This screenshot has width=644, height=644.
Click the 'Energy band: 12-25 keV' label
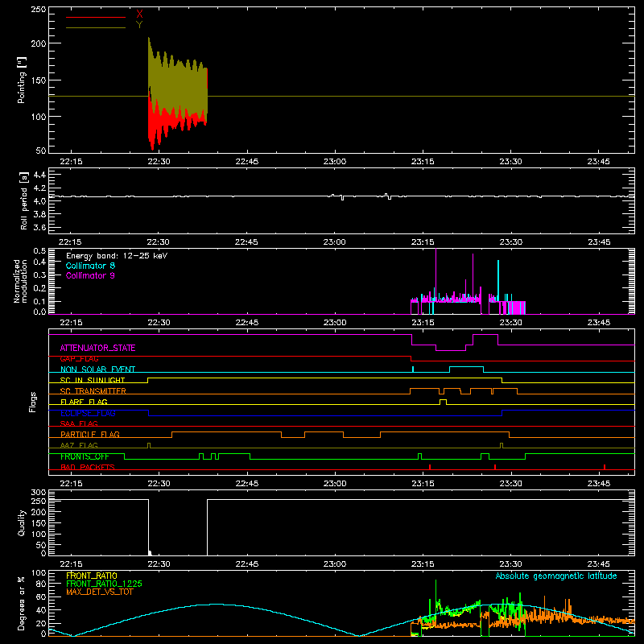coord(117,256)
